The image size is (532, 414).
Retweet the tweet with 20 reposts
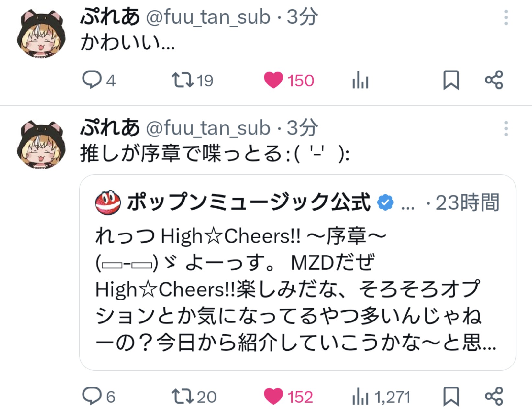click(x=194, y=396)
